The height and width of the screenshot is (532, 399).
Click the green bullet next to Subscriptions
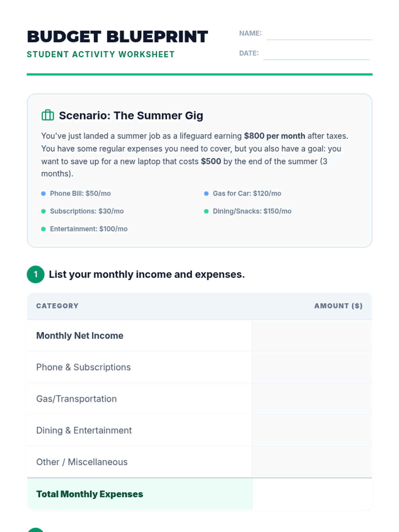coord(43,211)
